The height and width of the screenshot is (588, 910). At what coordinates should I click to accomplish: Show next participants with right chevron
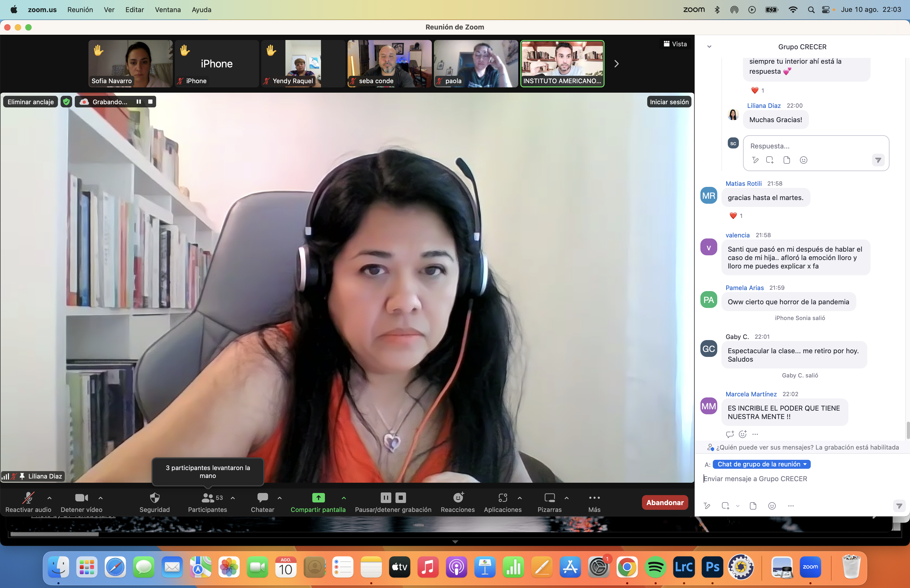pos(616,64)
